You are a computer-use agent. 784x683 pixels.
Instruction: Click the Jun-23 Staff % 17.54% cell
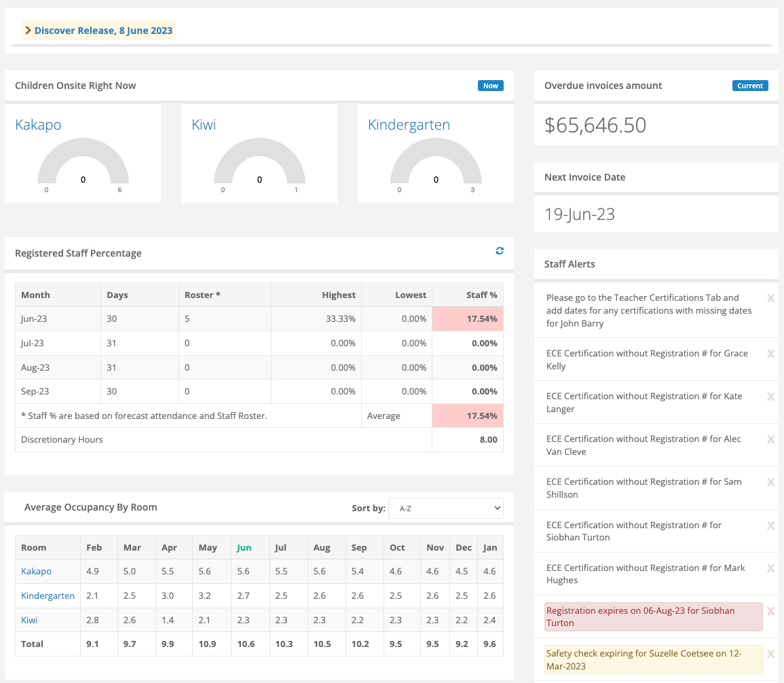[468, 318]
